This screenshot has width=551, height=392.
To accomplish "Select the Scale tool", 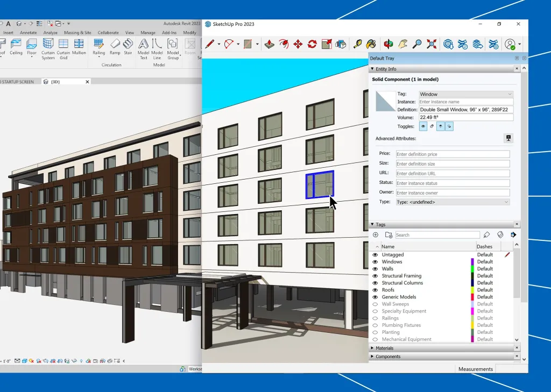I will (x=327, y=44).
